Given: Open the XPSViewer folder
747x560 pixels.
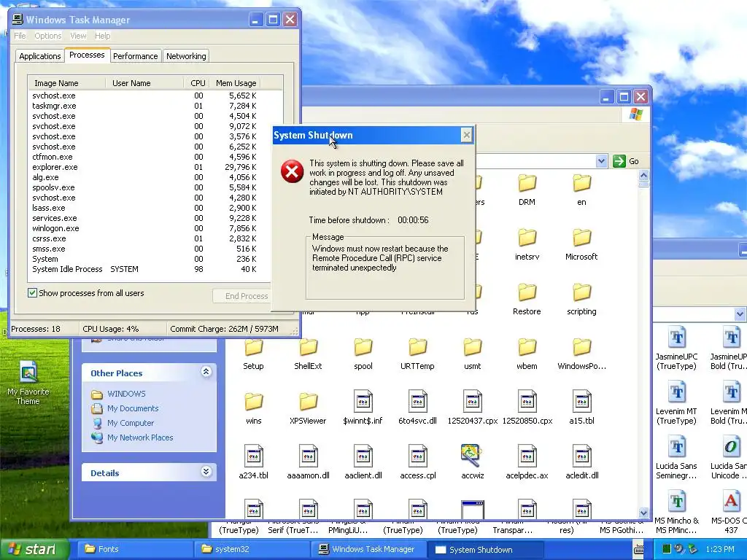Looking at the screenshot, I should (x=309, y=408).
